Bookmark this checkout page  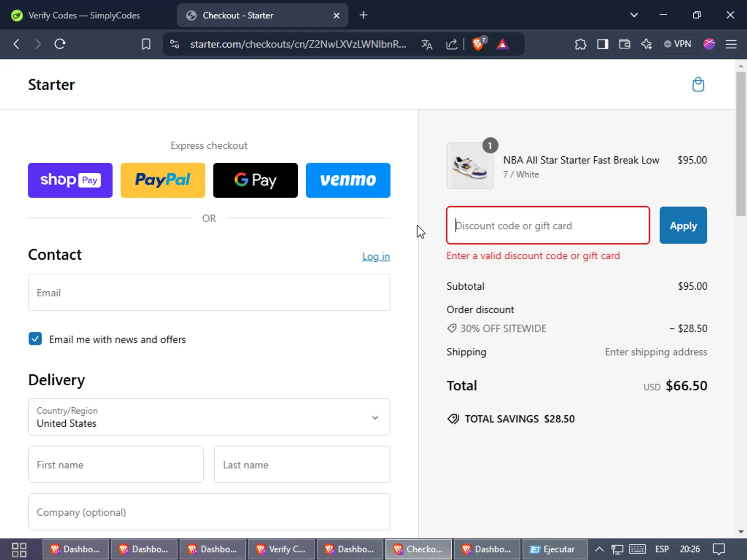(x=146, y=44)
